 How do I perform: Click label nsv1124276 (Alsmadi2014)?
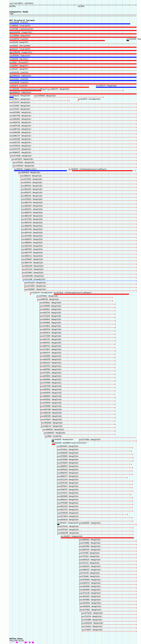click(x=41, y=292)
